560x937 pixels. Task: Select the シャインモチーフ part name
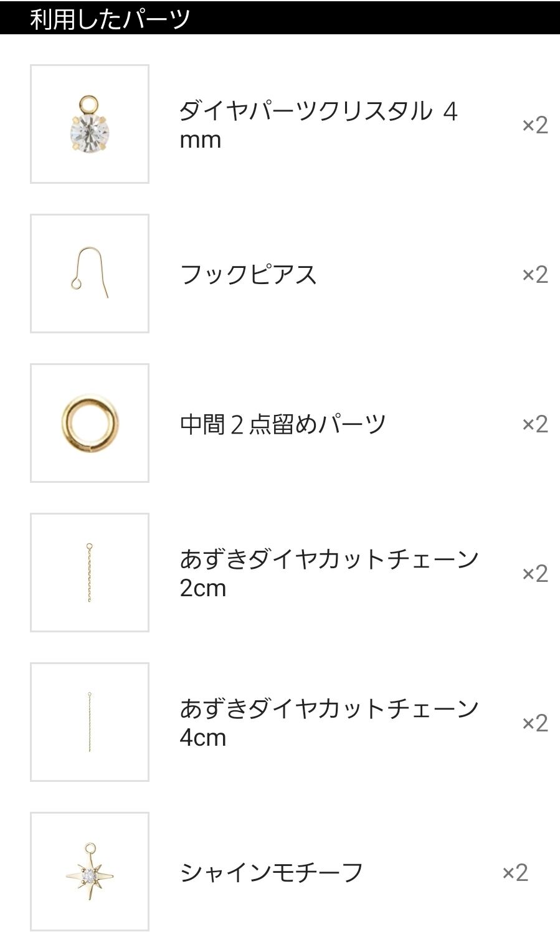[271, 872]
